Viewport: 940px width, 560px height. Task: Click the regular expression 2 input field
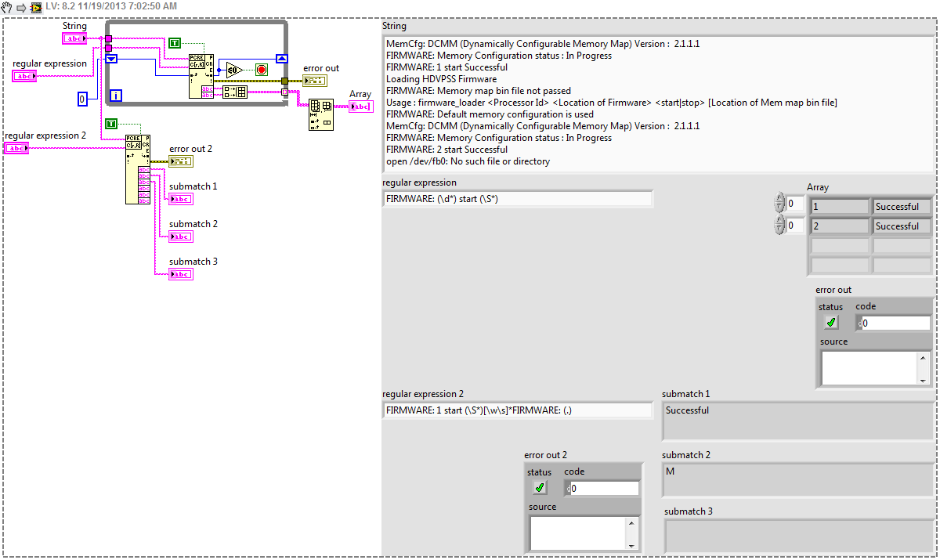point(517,410)
